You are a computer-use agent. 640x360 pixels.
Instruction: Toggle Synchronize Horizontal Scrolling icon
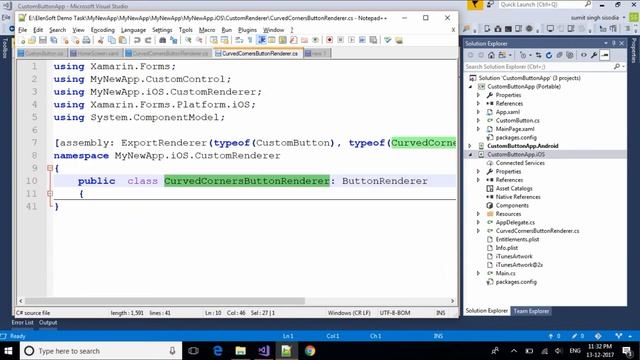[224, 40]
